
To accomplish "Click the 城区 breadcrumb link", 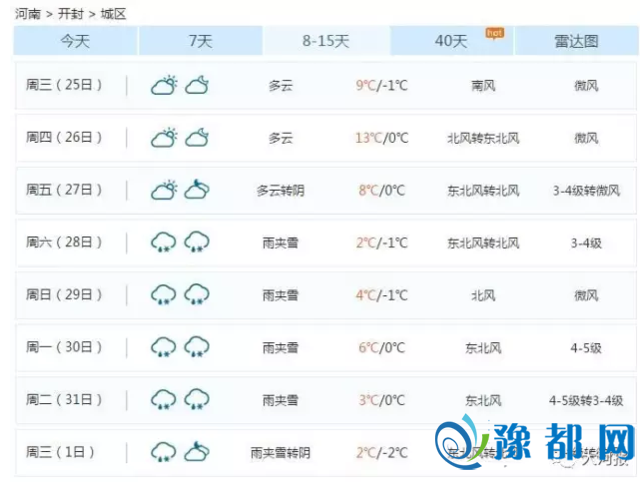I will [x=114, y=14].
